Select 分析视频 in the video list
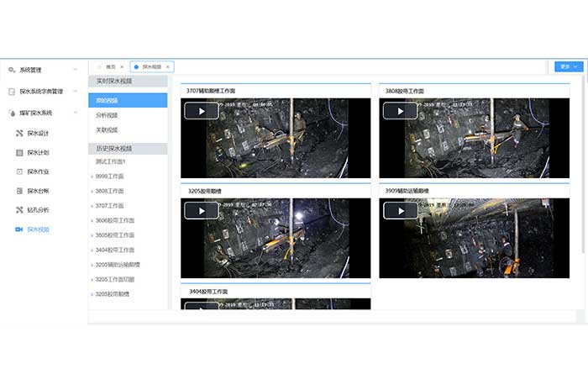Image resolution: width=588 pixels, height=390 pixels. tap(108, 115)
